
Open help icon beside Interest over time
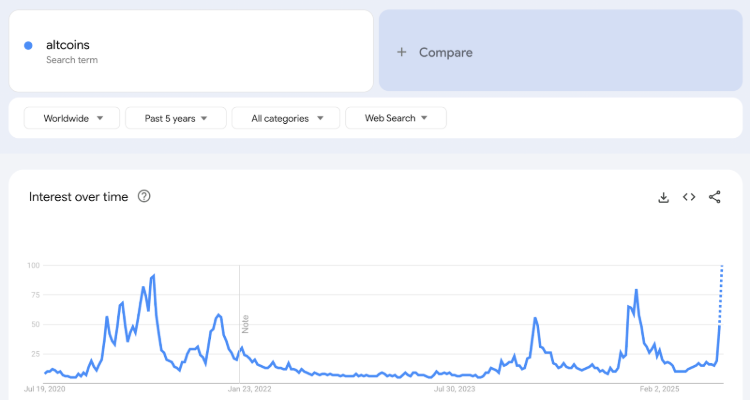point(144,196)
